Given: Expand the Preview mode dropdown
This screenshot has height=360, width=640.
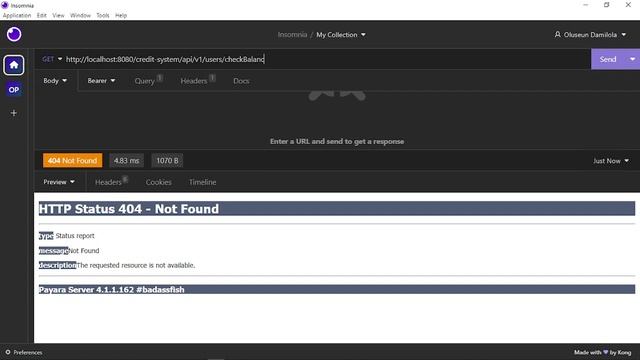Looking at the screenshot, I should (59, 182).
